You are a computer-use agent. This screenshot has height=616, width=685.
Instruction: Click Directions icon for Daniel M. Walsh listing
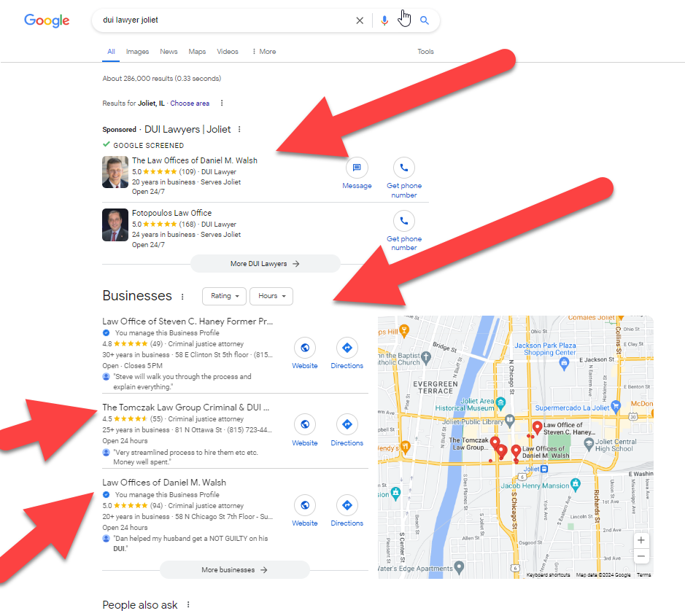click(347, 504)
